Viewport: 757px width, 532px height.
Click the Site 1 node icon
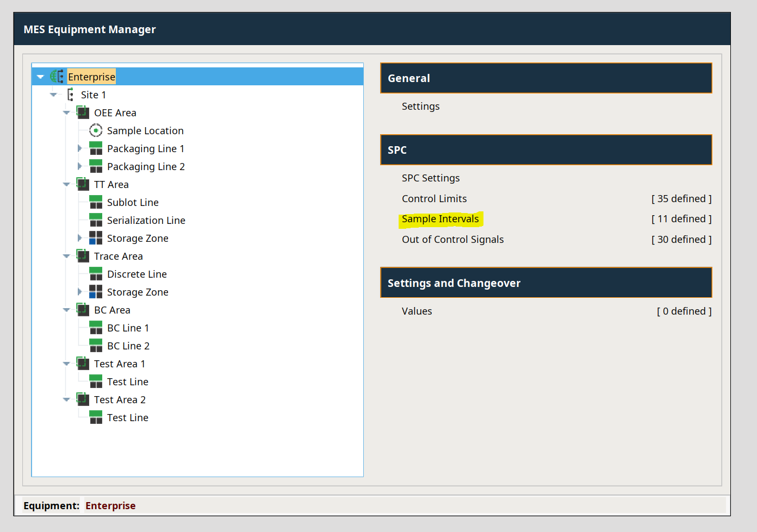70,95
